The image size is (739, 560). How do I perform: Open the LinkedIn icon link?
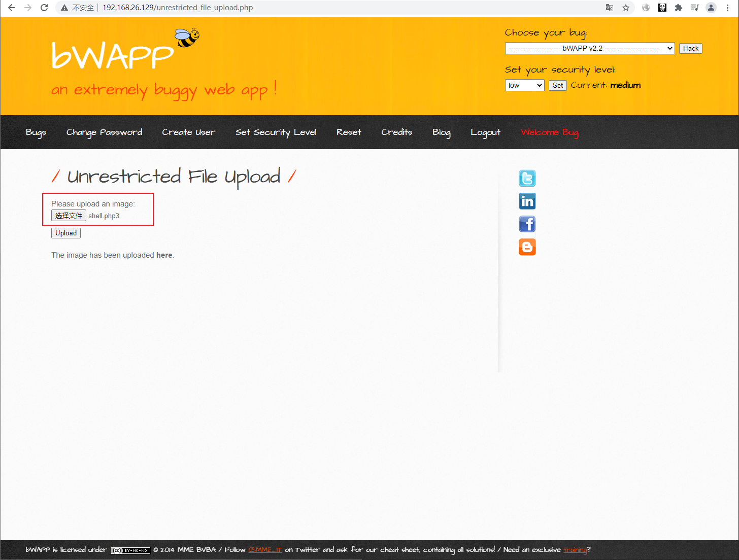(x=527, y=201)
